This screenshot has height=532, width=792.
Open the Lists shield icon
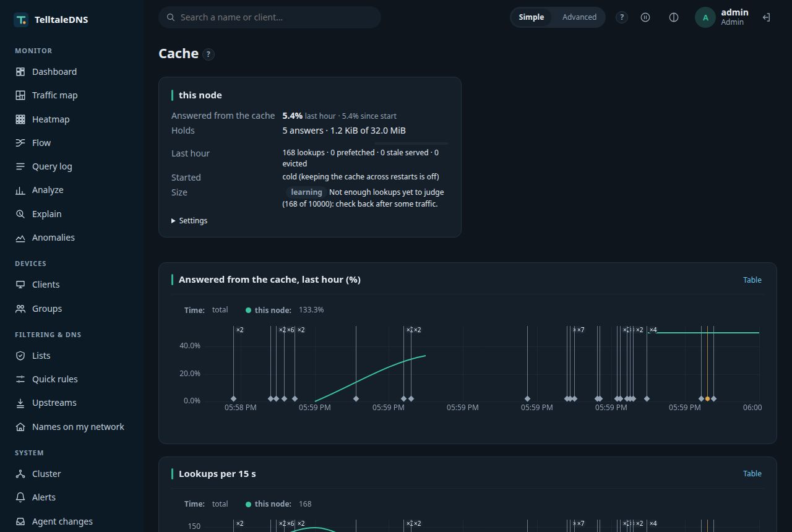pyautogui.click(x=20, y=356)
